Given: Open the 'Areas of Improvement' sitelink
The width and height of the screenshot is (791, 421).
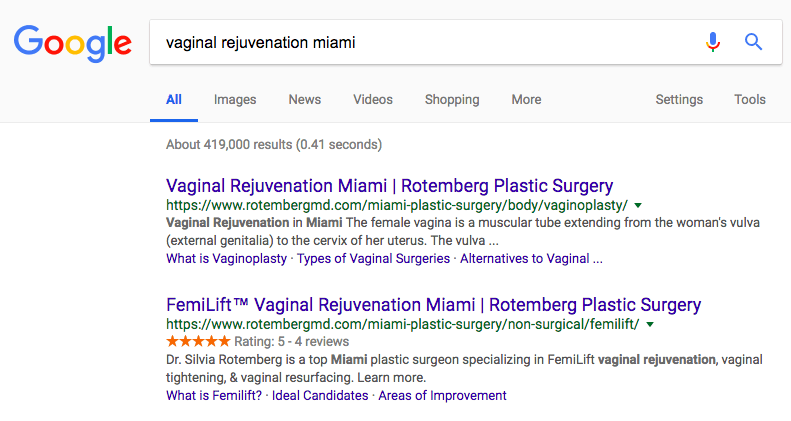Looking at the screenshot, I should click(x=442, y=395).
